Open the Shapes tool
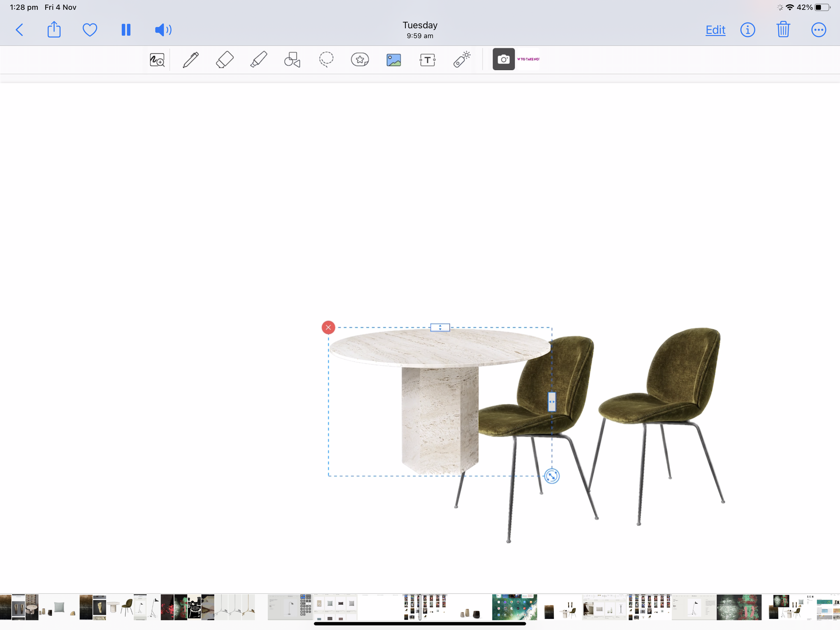Image resolution: width=840 pixels, height=630 pixels. [292, 60]
